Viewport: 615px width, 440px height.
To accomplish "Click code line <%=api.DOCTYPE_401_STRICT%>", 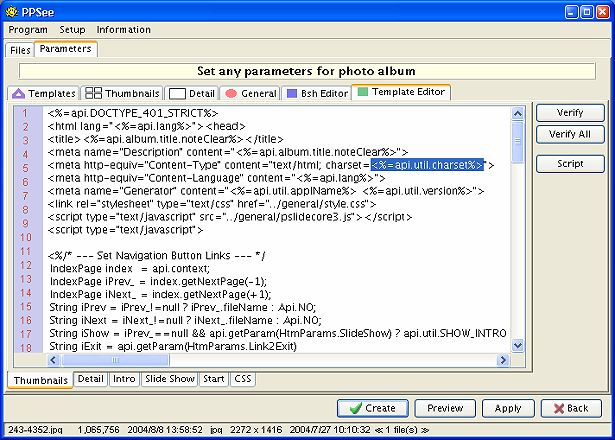I will [133, 113].
